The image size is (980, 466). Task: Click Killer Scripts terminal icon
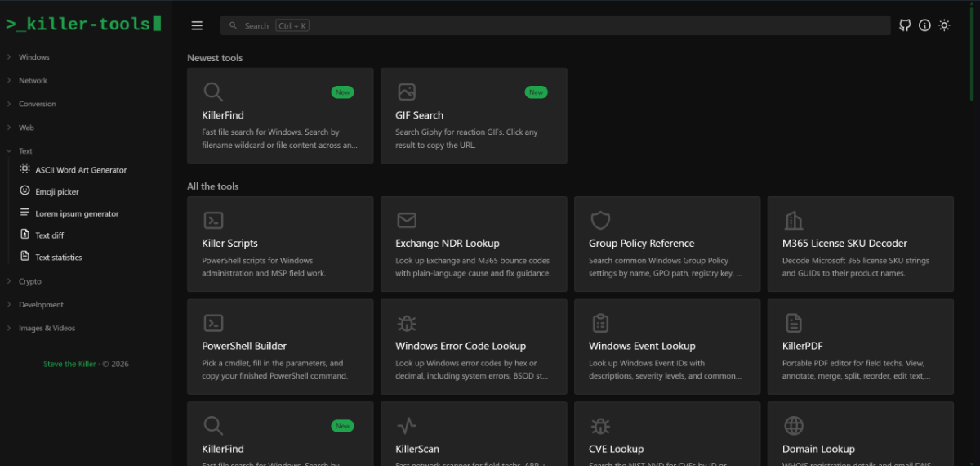tap(213, 220)
